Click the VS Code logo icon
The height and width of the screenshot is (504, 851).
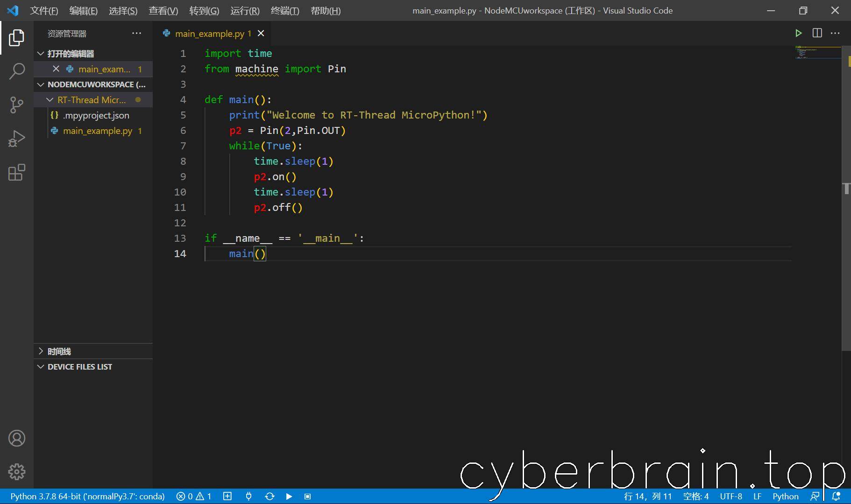[13, 10]
